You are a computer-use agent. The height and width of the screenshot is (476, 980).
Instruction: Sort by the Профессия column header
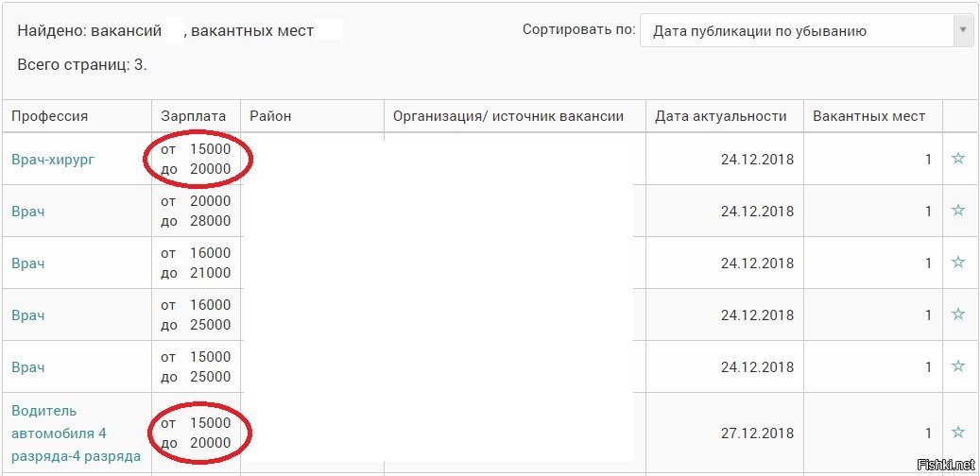(x=49, y=116)
